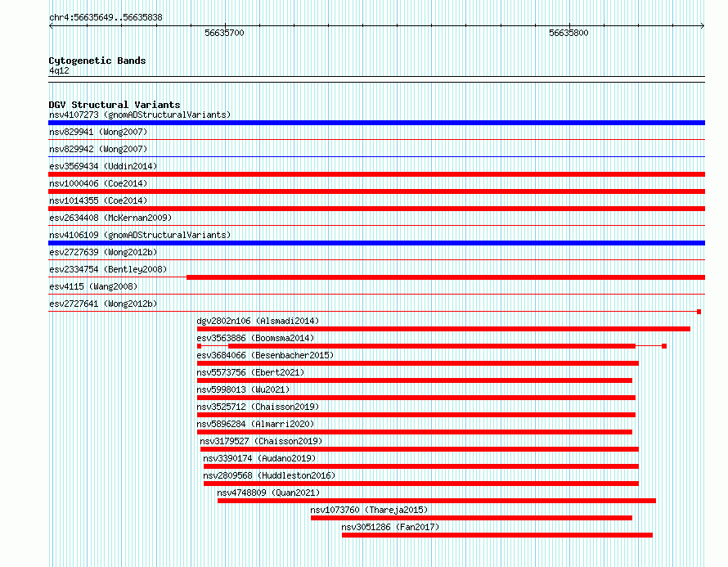Select the red nsv3051286 variant bar
728x567 pixels.
(497, 535)
